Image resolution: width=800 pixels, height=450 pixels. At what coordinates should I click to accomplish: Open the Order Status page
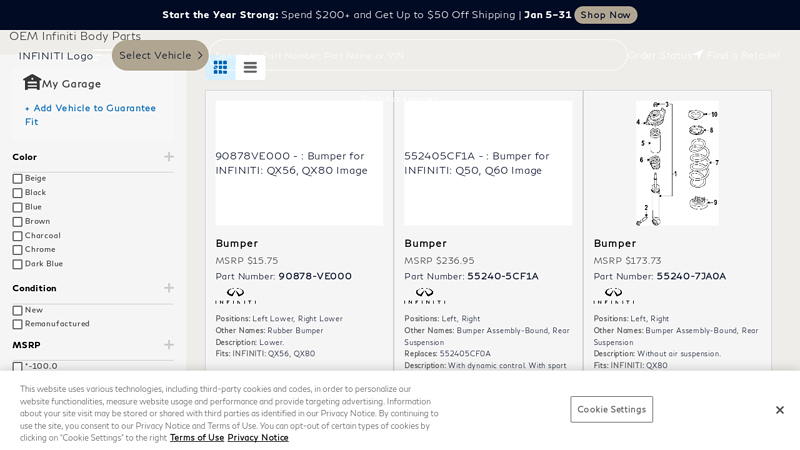pos(659,55)
